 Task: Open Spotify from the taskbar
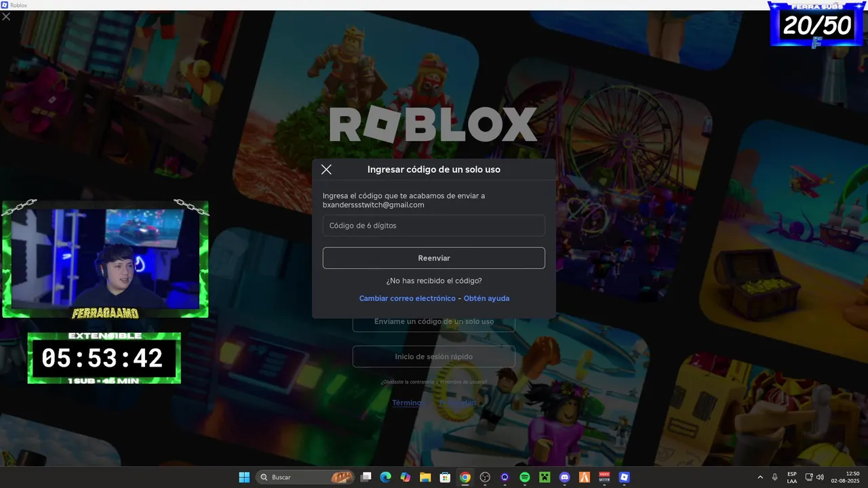pos(525,477)
